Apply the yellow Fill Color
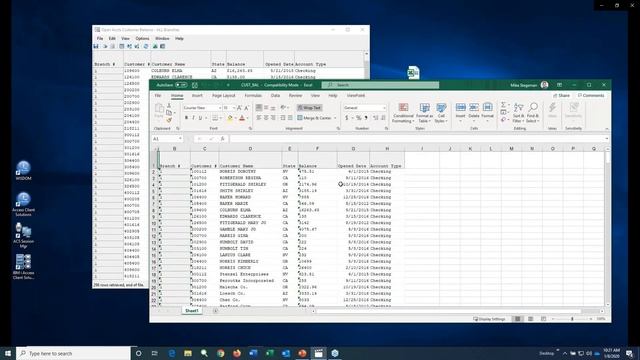Image resolution: width=640 pixels, height=360 pixels. pyautogui.click(x=230, y=118)
